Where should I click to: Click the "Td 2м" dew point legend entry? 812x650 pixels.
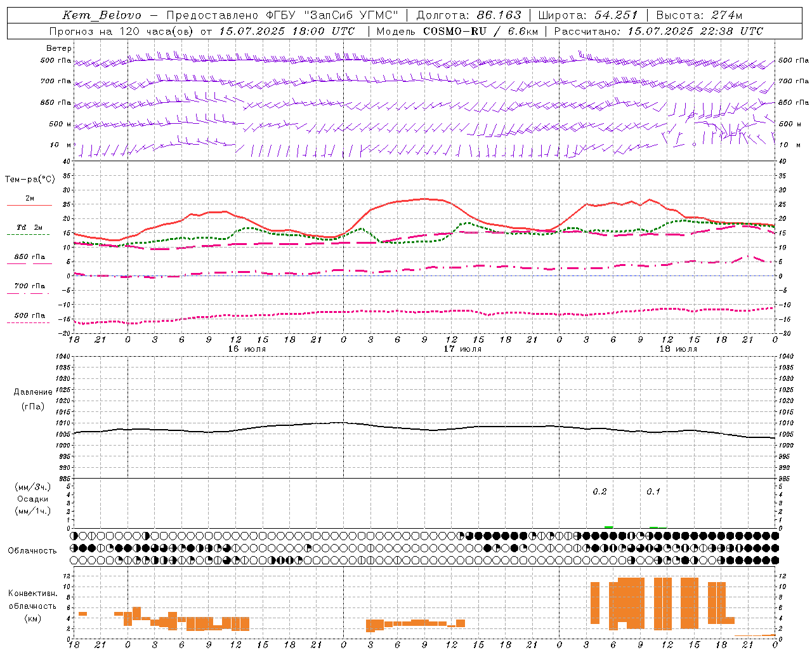pos(29,227)
